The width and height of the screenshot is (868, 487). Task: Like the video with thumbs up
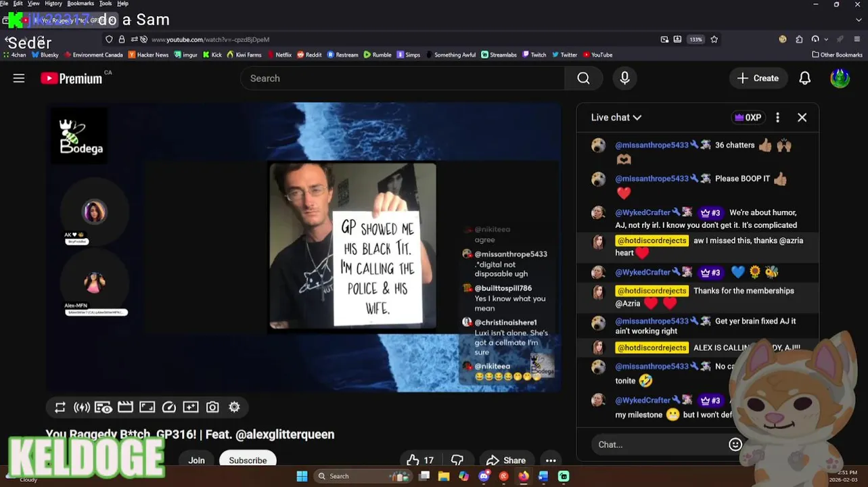(420, 461)
